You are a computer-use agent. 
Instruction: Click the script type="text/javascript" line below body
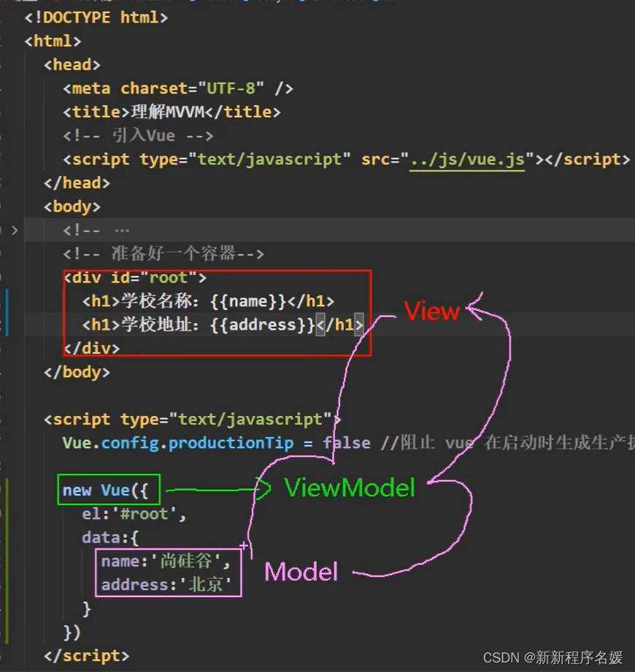(x=192, y=419)
